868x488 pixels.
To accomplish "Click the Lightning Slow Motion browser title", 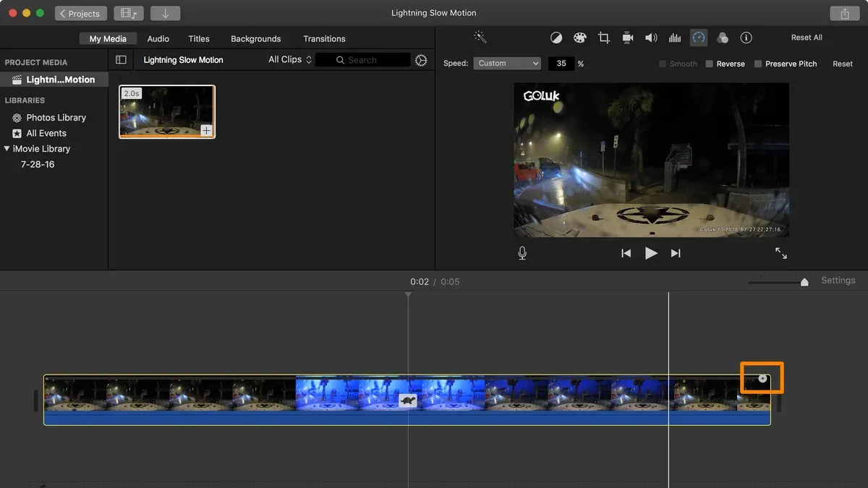I will click(x=184, y=60).
